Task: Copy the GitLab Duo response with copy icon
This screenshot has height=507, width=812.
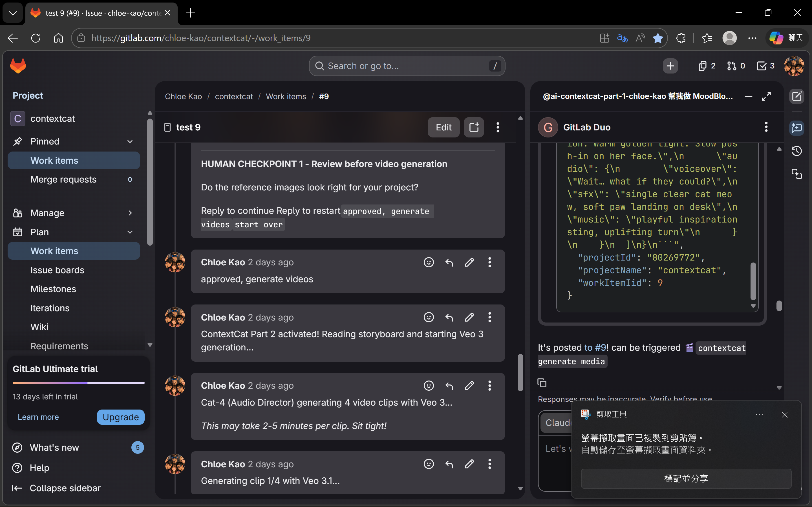Action: click(x=542, y=383)
